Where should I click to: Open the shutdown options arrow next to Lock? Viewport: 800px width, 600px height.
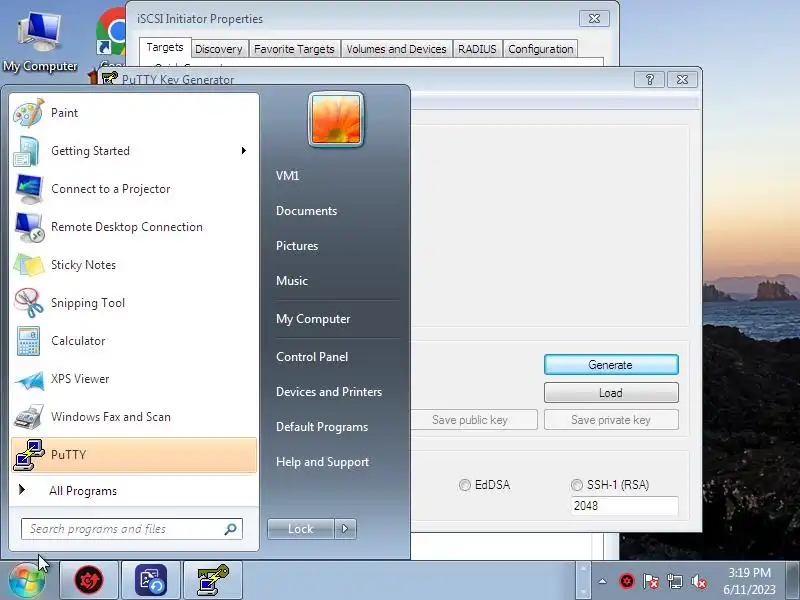coord(345,529)
